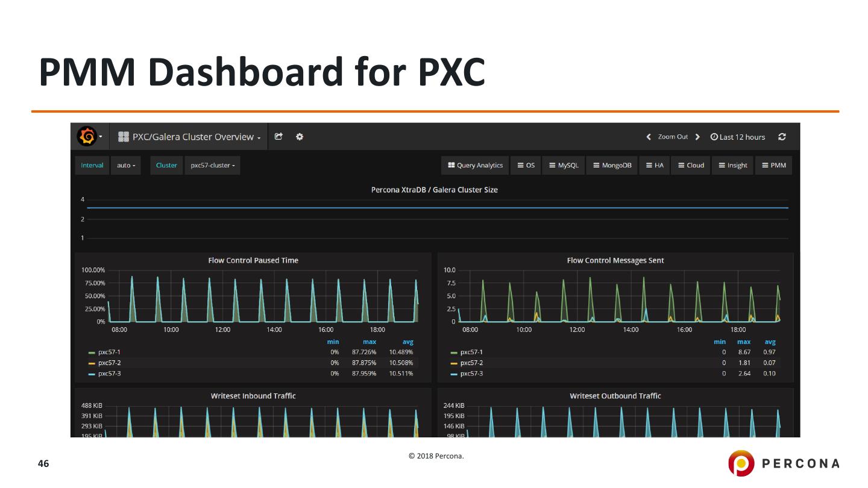
Task: Toggle pxc57-1 series in Flow Control Messages Sent legend
Action: coord(471,352)
